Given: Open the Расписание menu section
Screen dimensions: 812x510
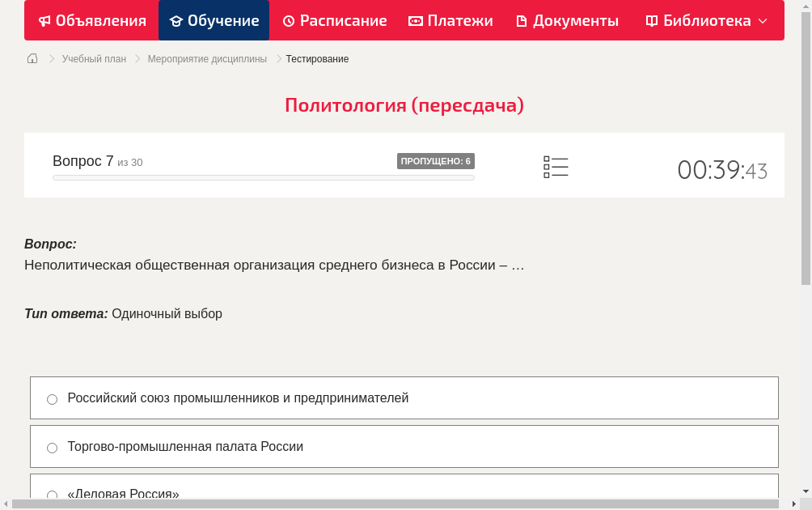Looking at the screenshot, I should pos(334,20).
